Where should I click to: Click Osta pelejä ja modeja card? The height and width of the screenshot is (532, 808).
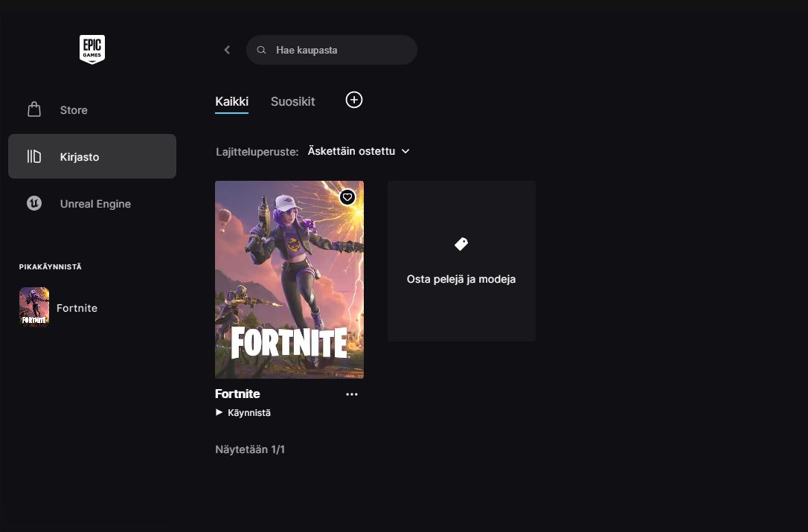coord(462,261)
